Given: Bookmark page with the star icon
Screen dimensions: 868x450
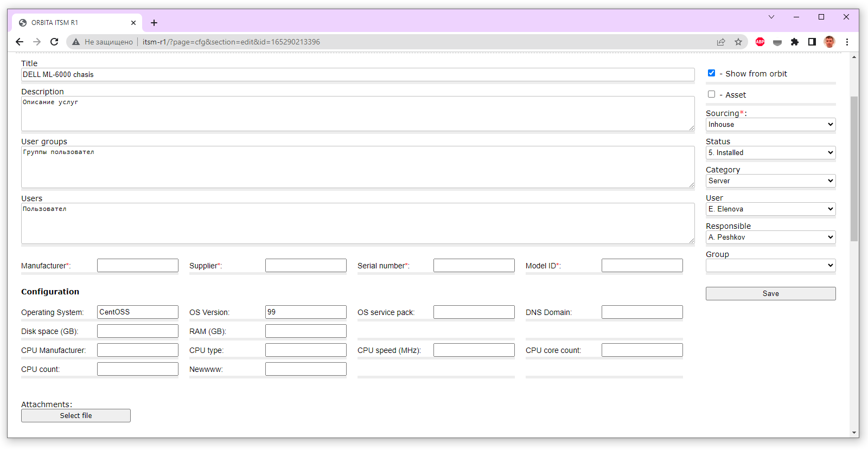Looking at the screenshot, I should click(738, 42).
